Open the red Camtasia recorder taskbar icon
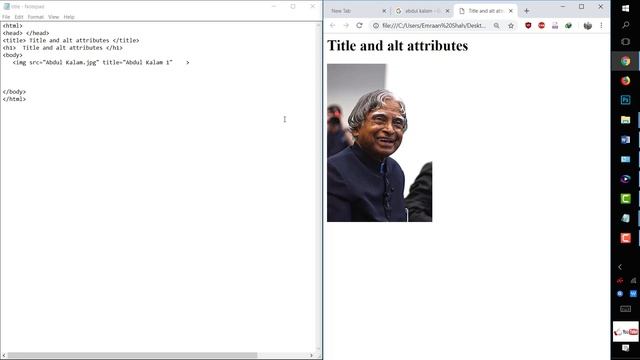Screen dimensions: 640x360 coord(625,238)
